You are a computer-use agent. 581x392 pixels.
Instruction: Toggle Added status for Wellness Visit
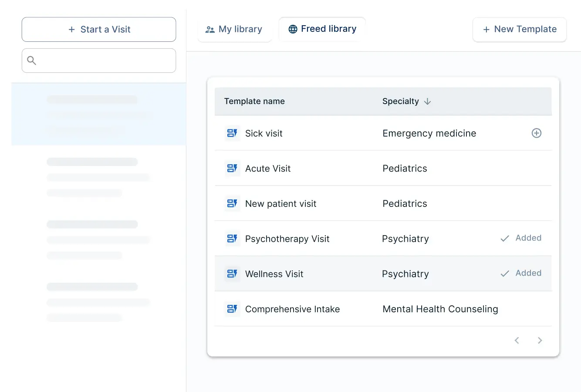click(x=521, y=274)
